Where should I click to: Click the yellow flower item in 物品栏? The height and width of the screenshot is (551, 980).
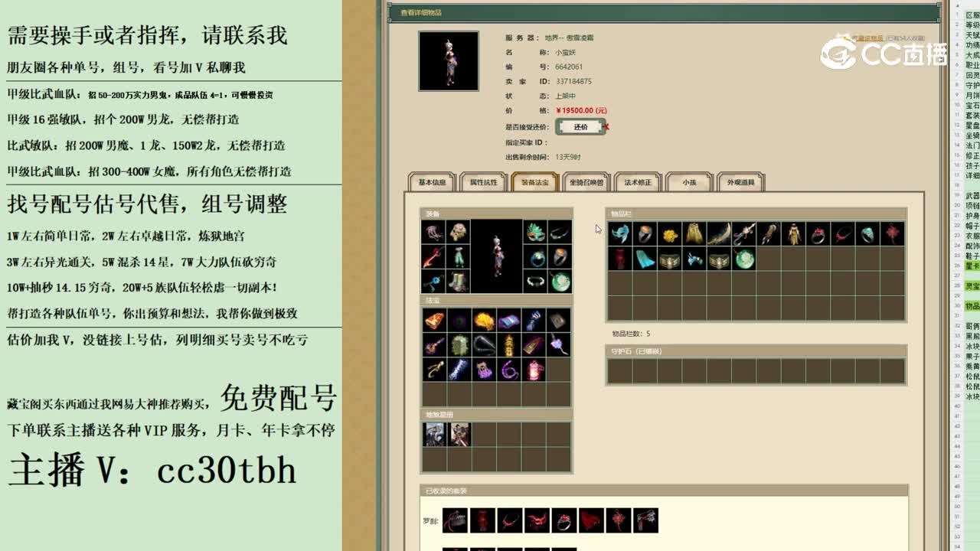point(670,234)
